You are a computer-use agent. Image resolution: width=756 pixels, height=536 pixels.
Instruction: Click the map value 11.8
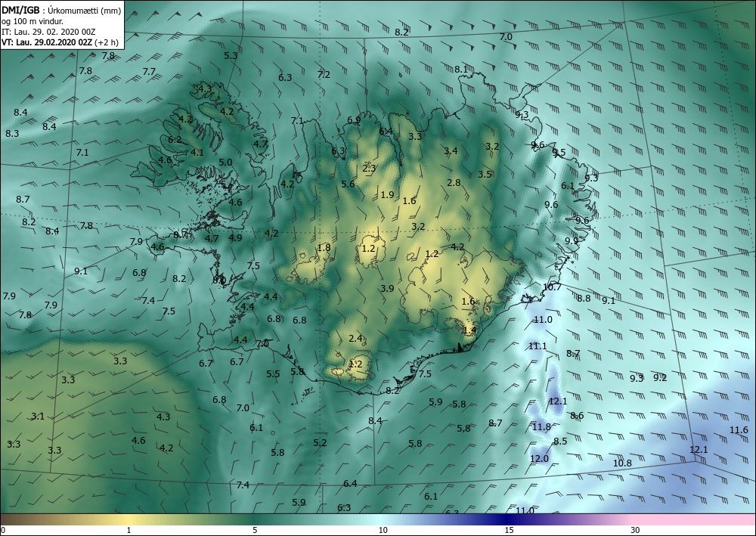tap(541, 426)
